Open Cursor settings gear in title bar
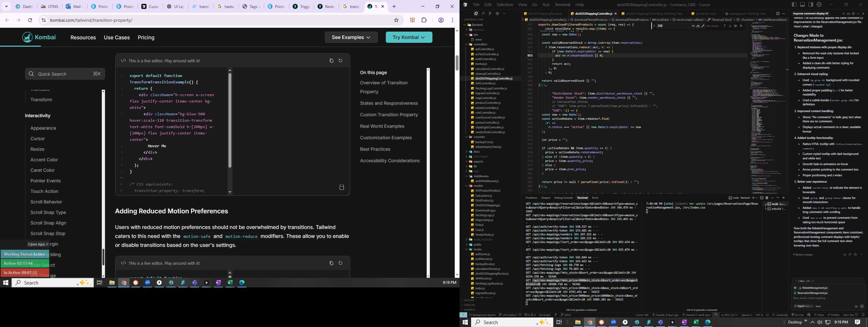 [819, 4]
